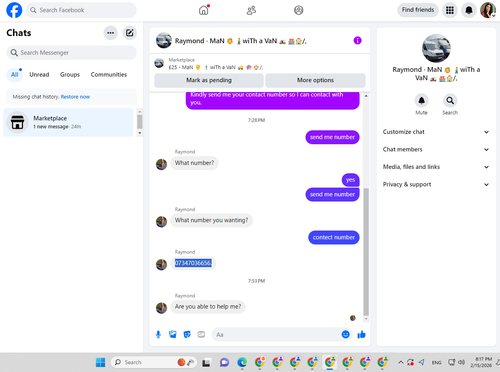Open emoji picker in message box

[346, 334]
